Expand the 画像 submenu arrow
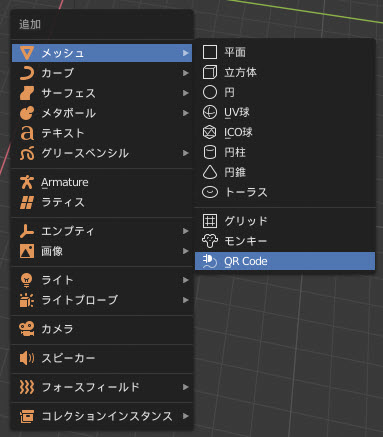This screenshot has height=437, width=383. tap(186, 251)
